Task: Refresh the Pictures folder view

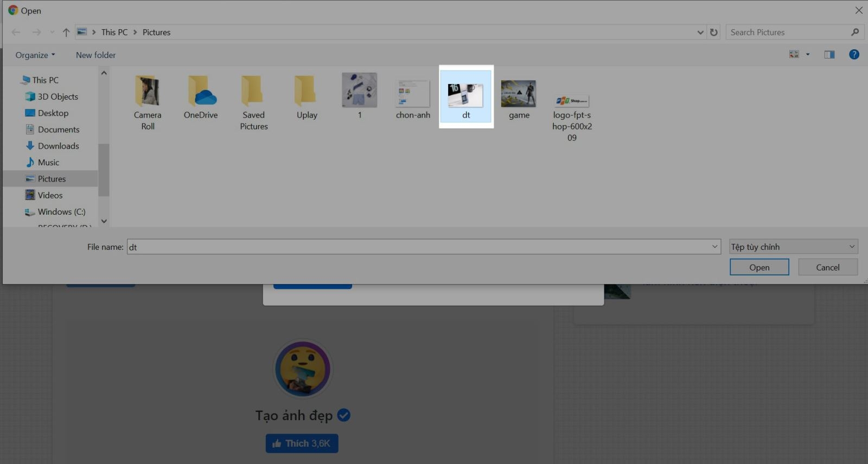Action: (714, 33)
